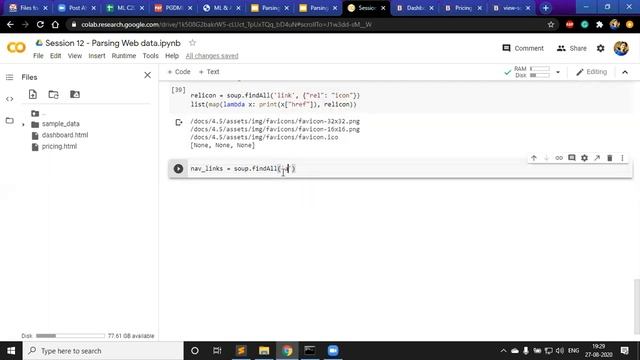The width and height of the screenshot is (640, 360).
Task: Open the Editing mode dropdown
Action: coord(591,72)
